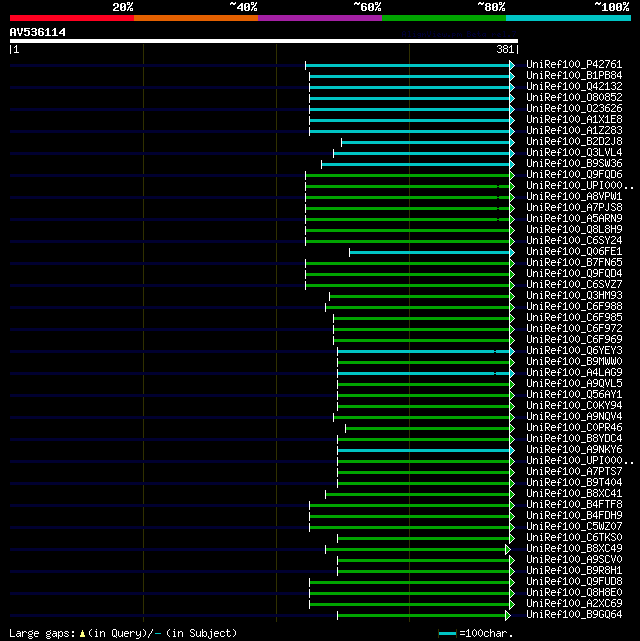Open hit UniRef100_Q42132
The height and width of the screenshot is (641, 640).
coord(574,87)
